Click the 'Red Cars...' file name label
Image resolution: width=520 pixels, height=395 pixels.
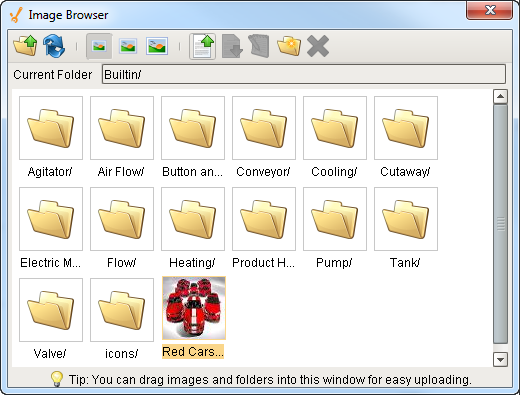coord(193,352)
